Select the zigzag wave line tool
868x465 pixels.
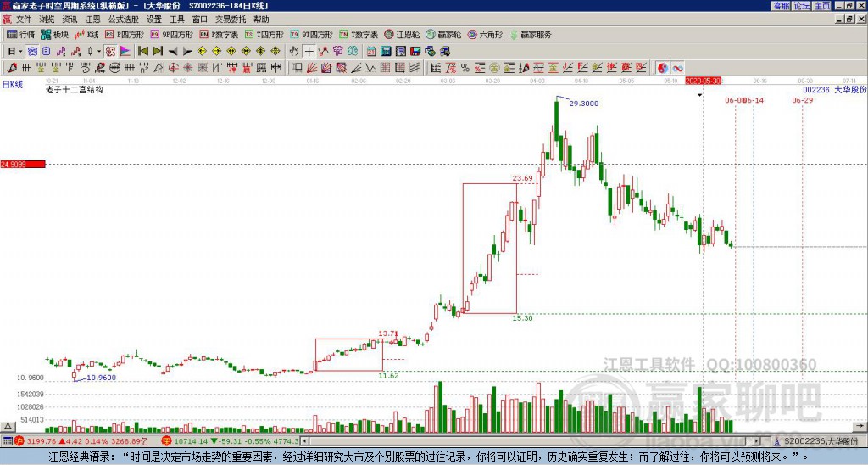coord(370,68)
